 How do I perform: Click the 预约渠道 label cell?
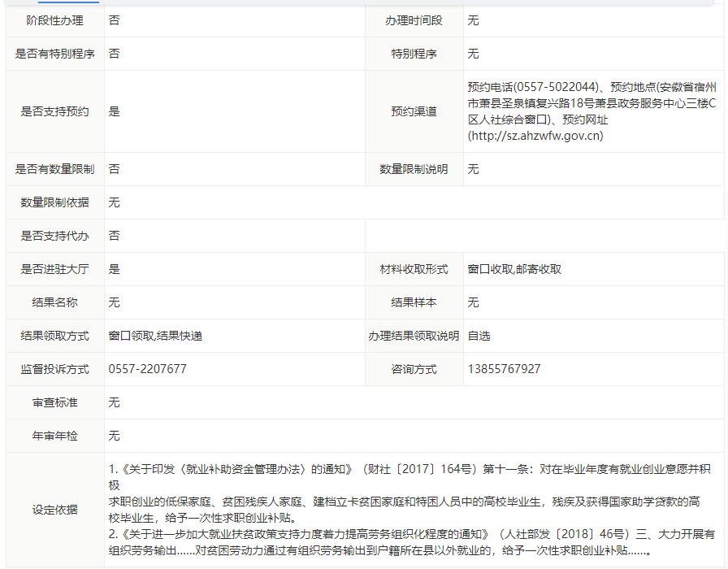tap(414, 111)
